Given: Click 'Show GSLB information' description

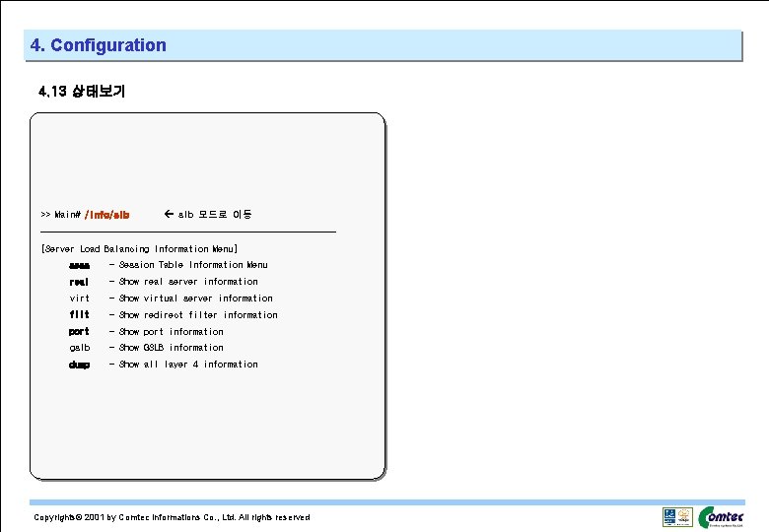Looking at the screenshot, I should [172, 348].
